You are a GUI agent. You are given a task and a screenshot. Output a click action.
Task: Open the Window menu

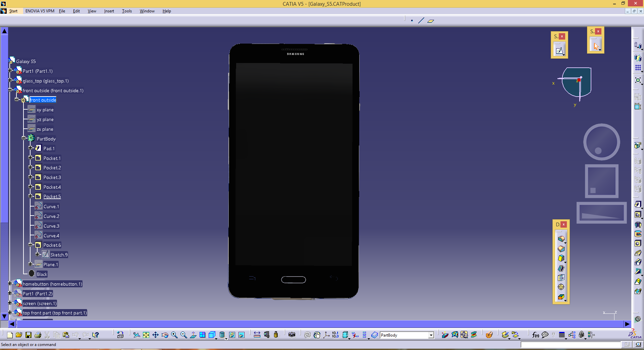point(147,11)
